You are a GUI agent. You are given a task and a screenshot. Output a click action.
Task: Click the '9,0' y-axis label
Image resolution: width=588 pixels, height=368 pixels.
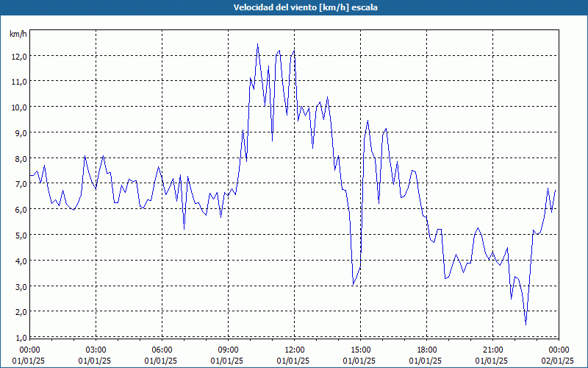coord(21,133)
